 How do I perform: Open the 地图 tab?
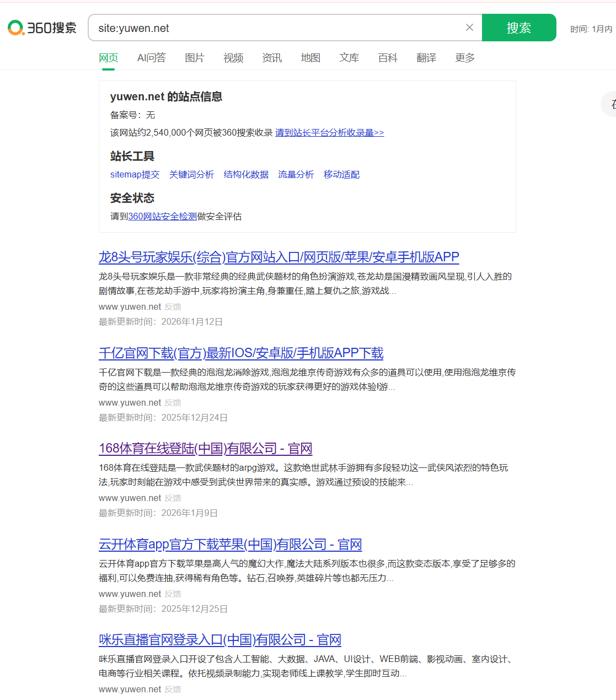click(310, 58)
